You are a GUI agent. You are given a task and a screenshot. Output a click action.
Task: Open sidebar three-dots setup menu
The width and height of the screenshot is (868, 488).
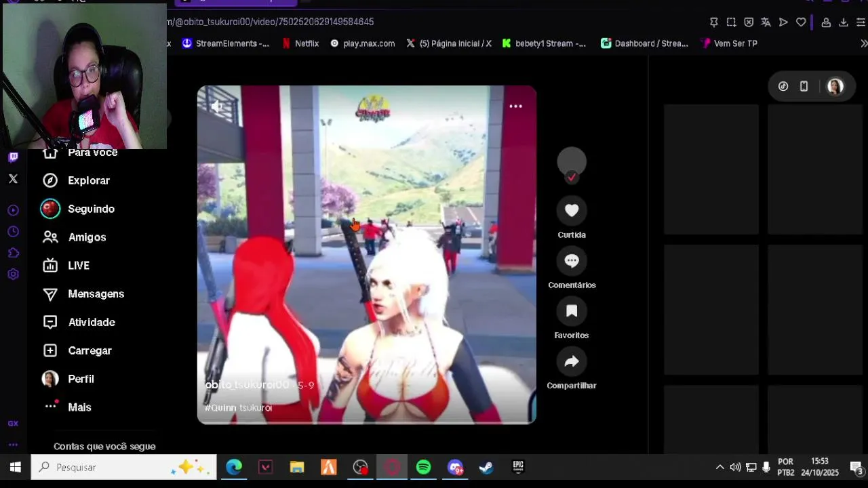pos(13,445)
